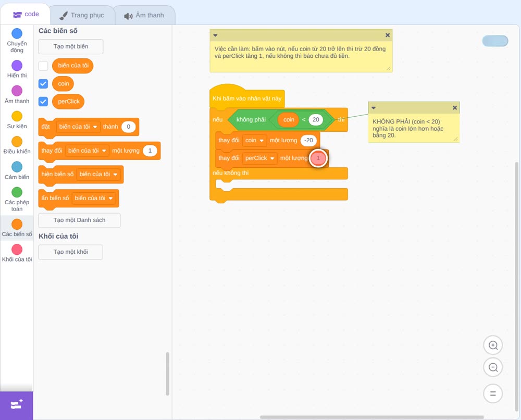The image size is (521, 420).
Task: Click the -20 value in coin block
Action: pos(308,141)
